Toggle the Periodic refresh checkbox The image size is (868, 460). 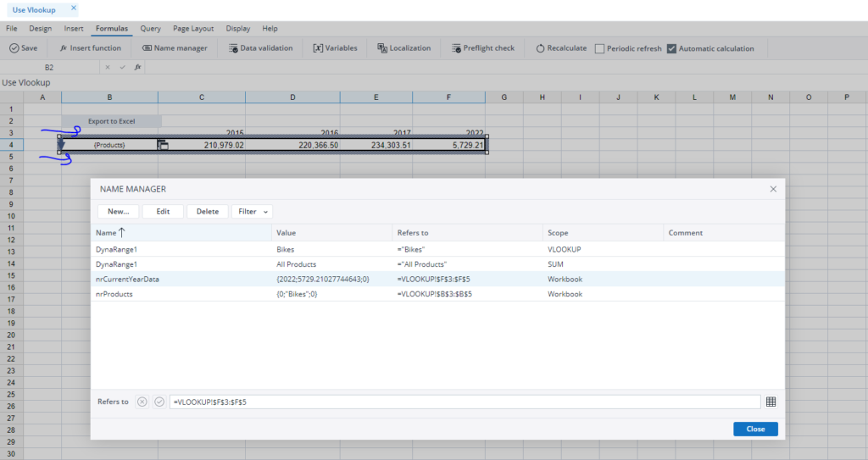(599, 49)
